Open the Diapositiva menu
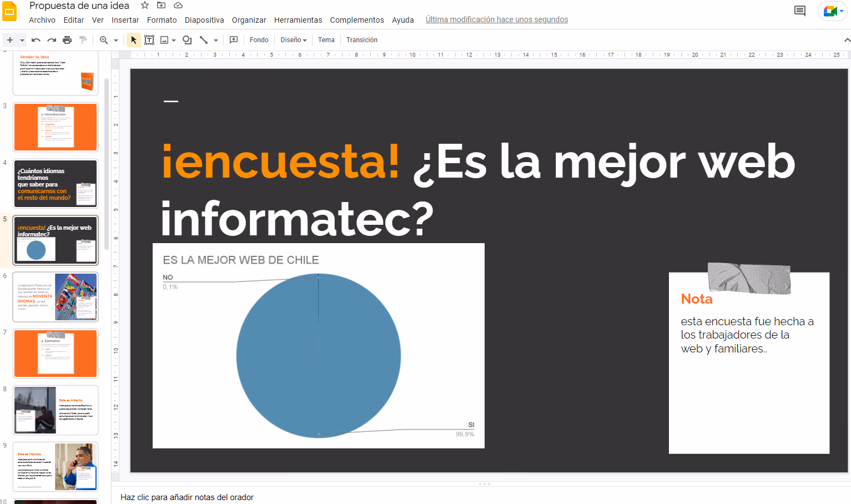 click(204, 20)
